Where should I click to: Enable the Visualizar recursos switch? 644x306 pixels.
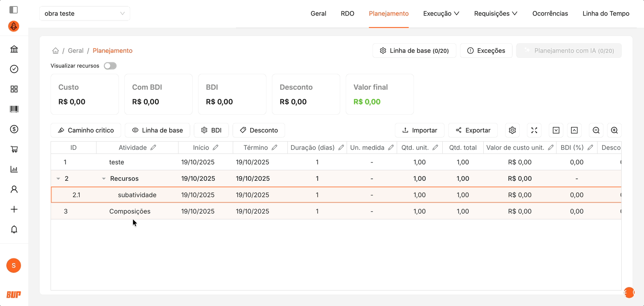pyautogui.click(x=110, y=66)
